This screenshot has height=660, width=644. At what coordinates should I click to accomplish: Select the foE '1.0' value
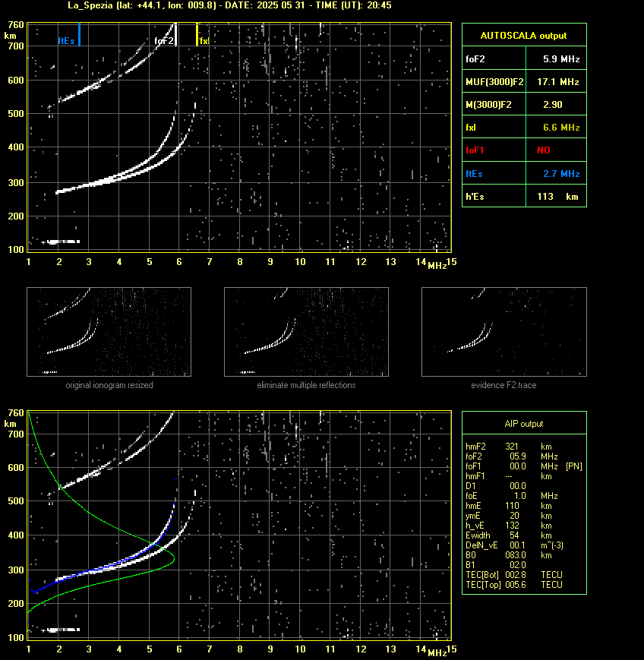tap(520, 496)
